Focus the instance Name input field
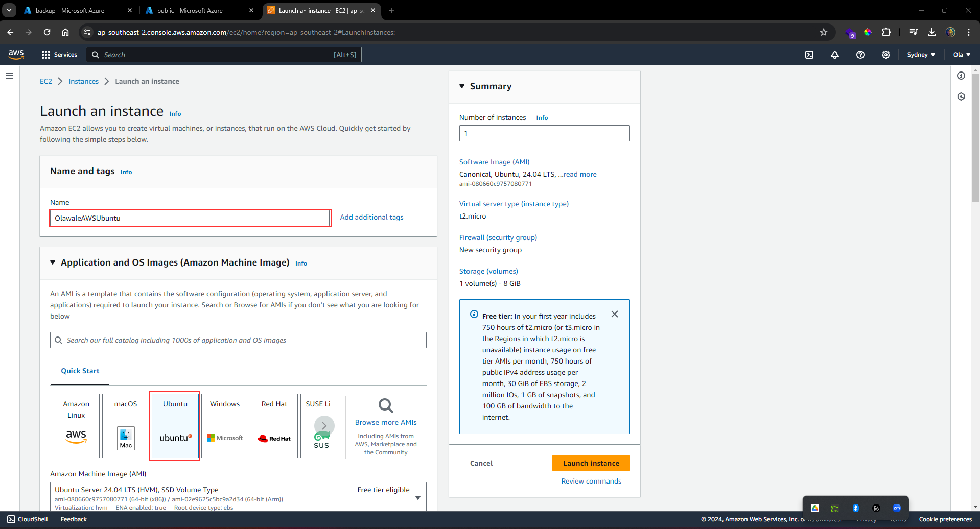 point(190,218)
